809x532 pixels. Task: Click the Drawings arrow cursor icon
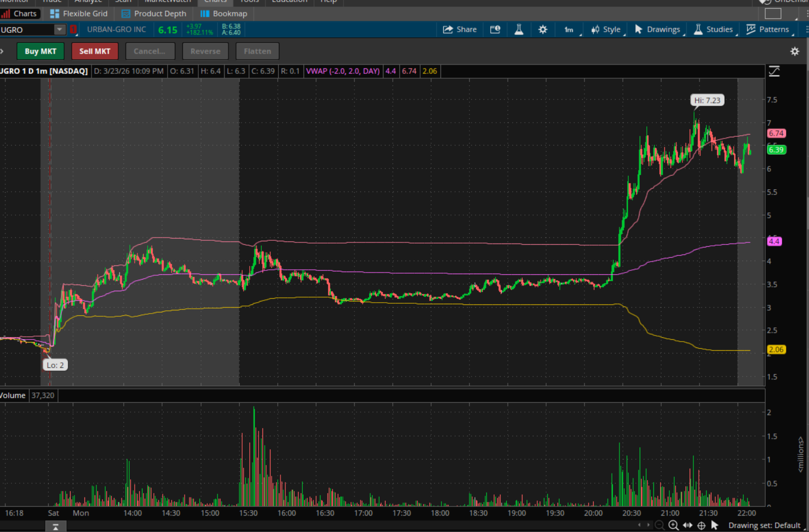(639, 29)
